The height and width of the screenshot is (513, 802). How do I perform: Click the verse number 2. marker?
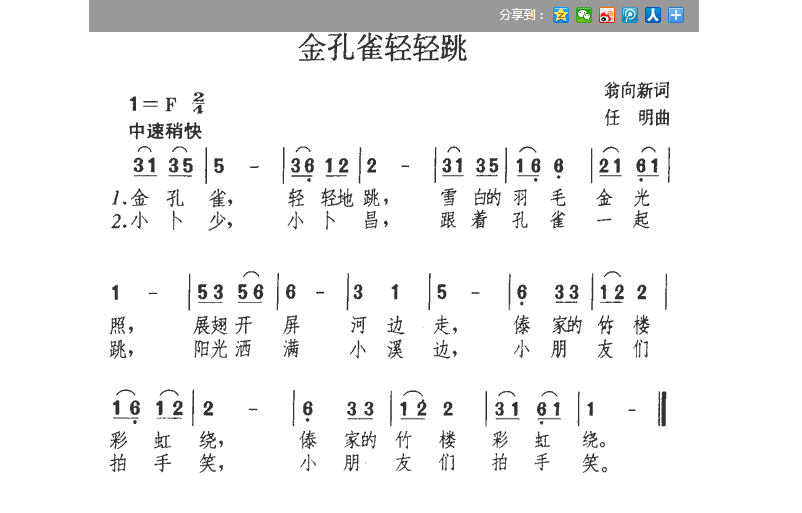[119, 221]
